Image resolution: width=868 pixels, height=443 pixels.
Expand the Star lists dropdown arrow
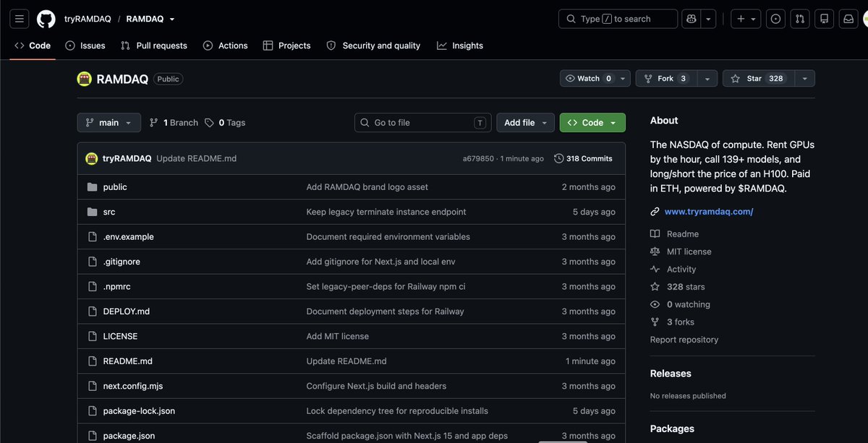point(804,78)
